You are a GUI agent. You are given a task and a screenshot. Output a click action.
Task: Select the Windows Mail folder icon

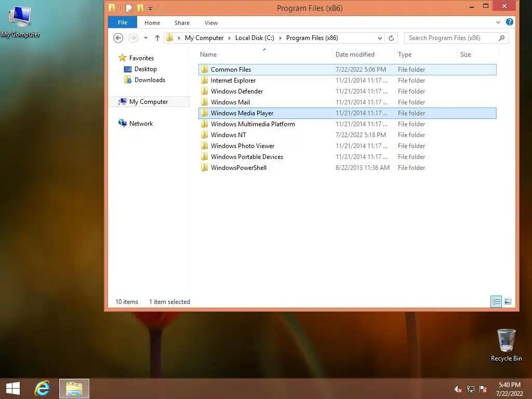coord(204,102)
